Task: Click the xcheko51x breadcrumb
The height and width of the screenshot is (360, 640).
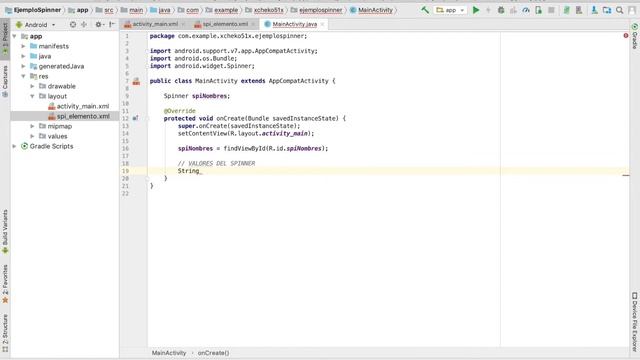Action: click(x=264, y=10)
